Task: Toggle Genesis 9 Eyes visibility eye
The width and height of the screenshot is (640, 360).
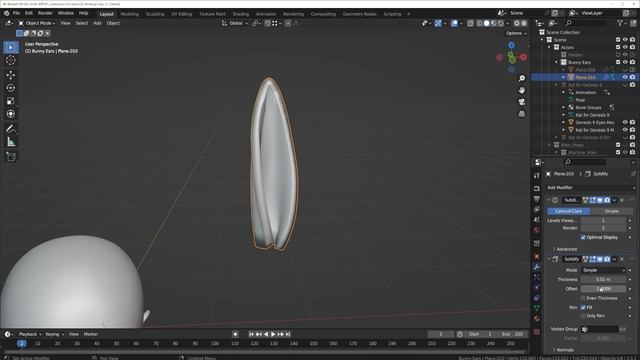Action: tap(625, 122)
